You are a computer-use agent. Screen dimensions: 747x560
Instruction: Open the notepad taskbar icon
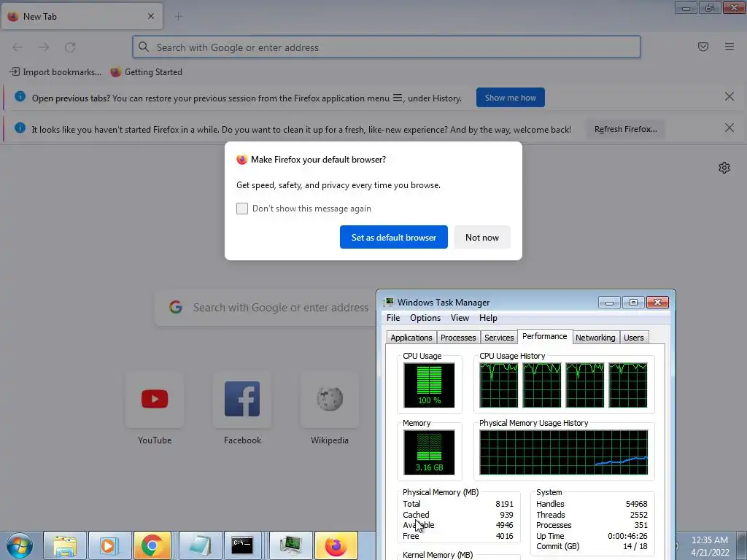[200, 545]
